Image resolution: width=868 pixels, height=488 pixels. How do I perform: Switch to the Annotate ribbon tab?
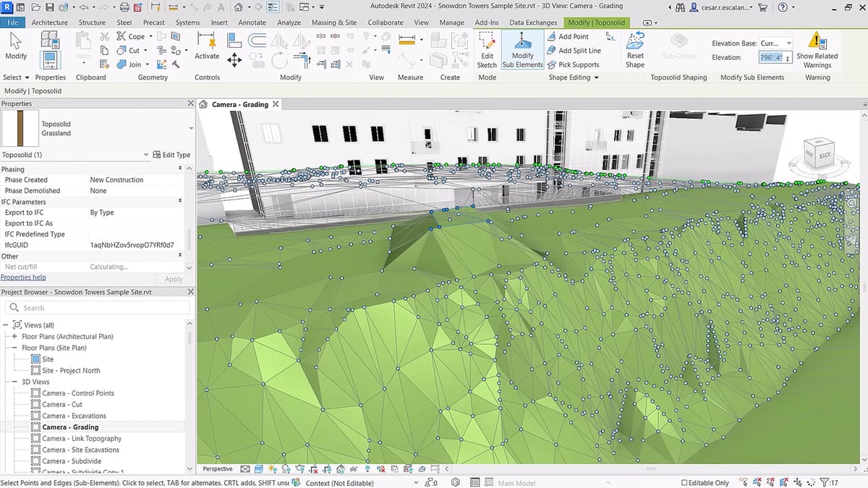click(x=252, y=22)
